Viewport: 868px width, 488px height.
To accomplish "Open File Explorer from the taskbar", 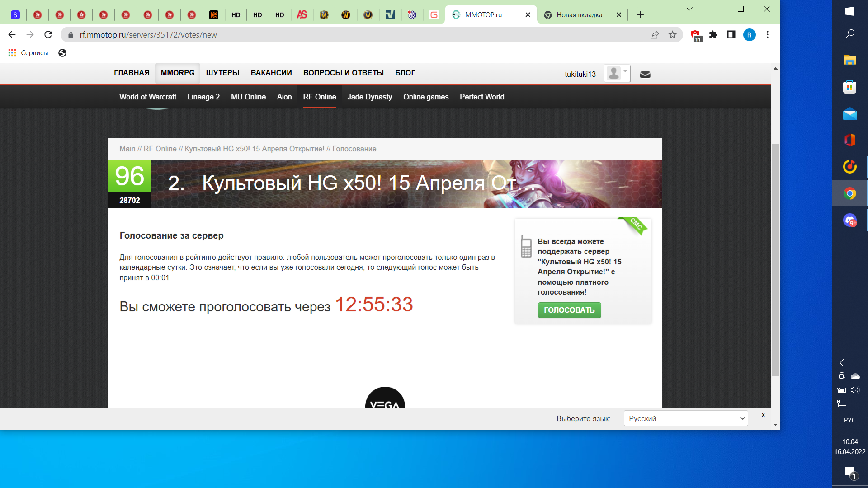I will tap(850, 60).
